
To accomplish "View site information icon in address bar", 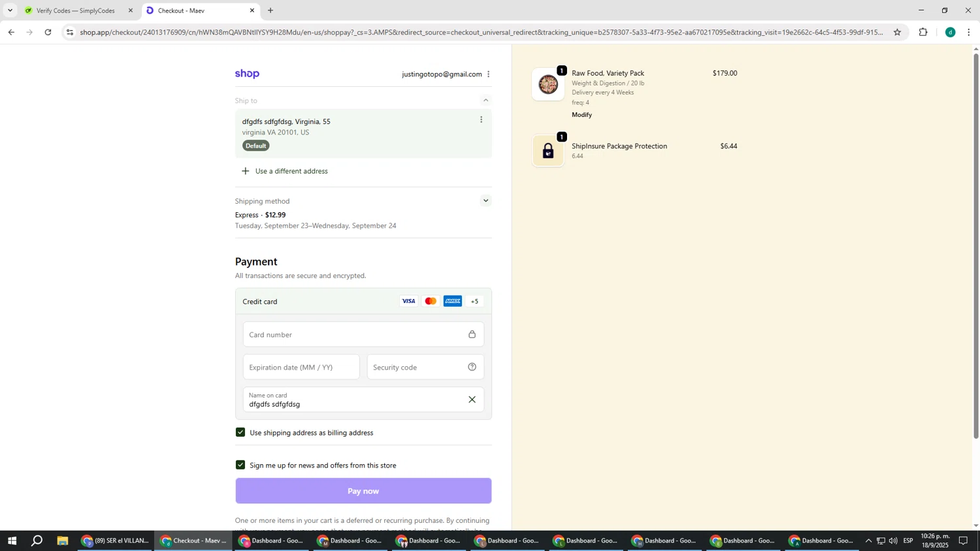I will (x=70, y=32).
